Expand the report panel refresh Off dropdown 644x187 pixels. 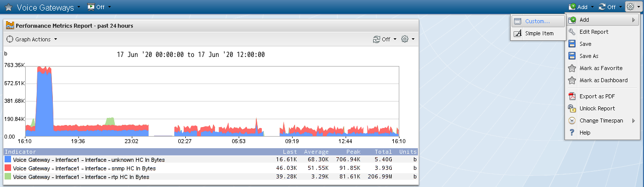coord(395,39)
